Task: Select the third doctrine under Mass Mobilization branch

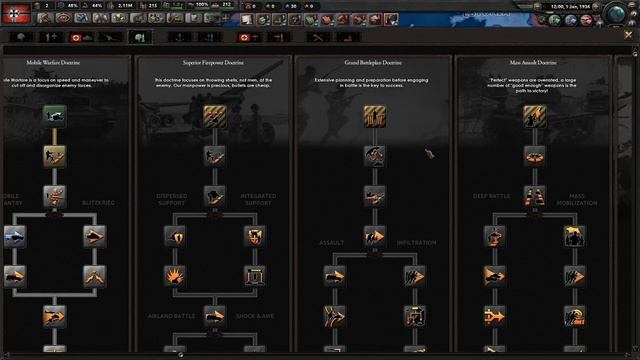Action: (x=575, y=316)
